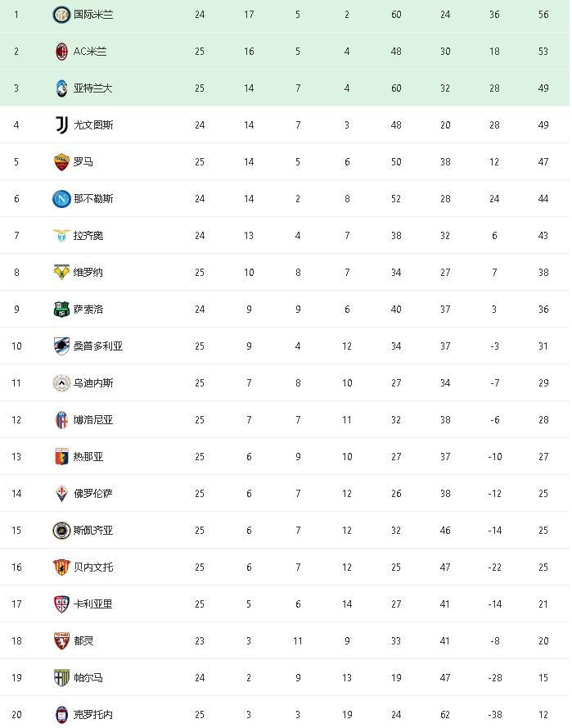
Task: Click the AC Milan club logo
Action: point(61,52)
